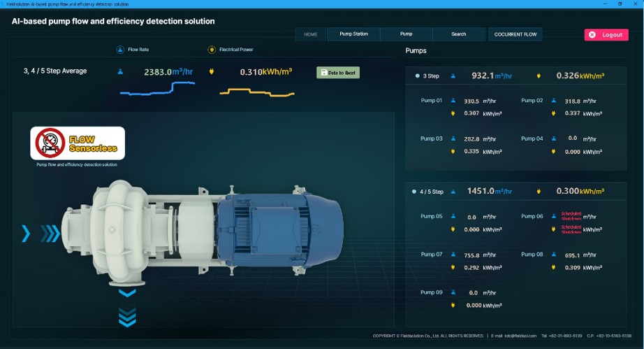Switch to the Pump Station tab
Image resolution: width=644 pixels, height=349 pixels.
click(353, 34)
